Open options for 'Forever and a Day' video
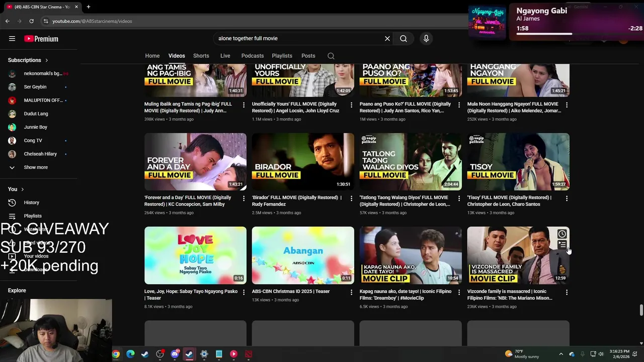644x362 pixels. click(244, 199)
